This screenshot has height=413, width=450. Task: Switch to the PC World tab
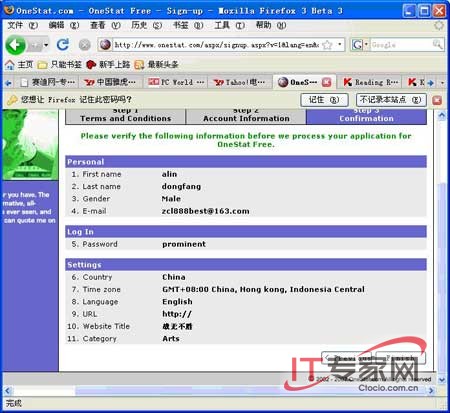point(176,82)
